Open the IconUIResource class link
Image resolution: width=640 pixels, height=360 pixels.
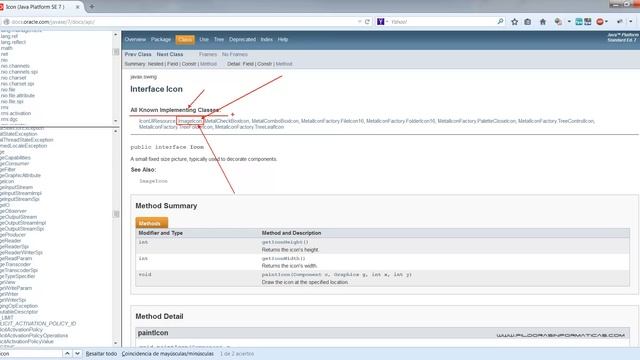157,121
